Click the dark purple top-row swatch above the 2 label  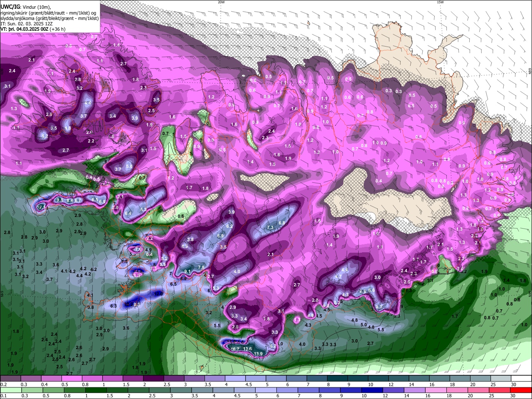(x=153, y=379)
